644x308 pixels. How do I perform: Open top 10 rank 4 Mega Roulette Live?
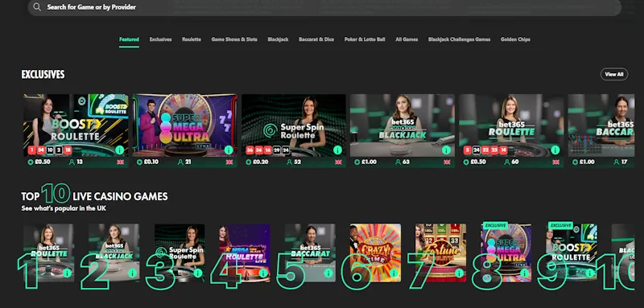click(245, 253)
